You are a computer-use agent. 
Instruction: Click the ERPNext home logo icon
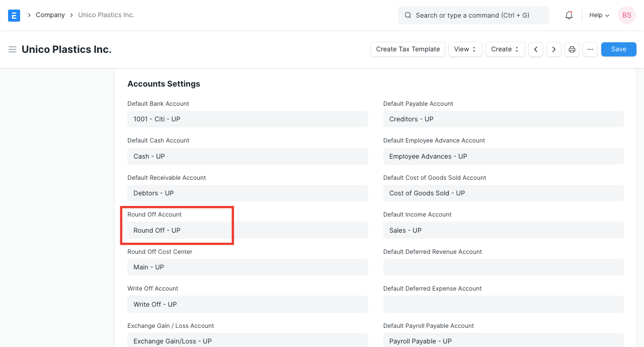14,15
